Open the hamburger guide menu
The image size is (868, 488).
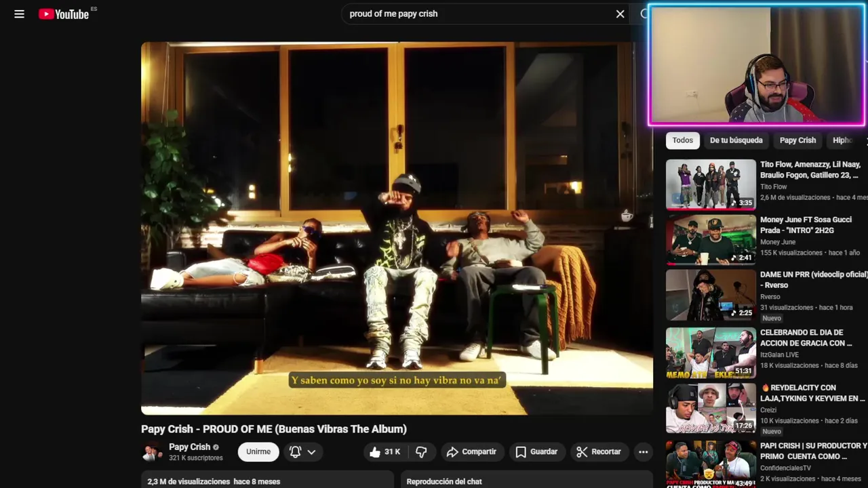(x=19, y=14)
